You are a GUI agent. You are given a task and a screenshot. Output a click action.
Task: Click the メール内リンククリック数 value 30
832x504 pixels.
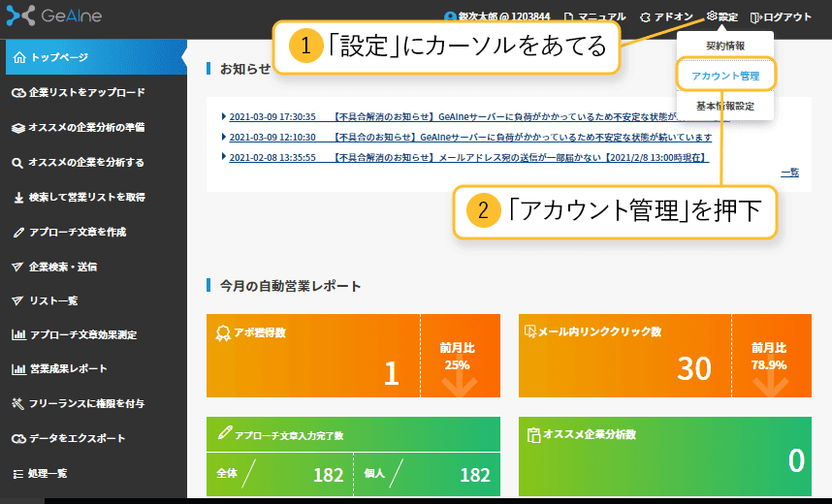(694, 368)
